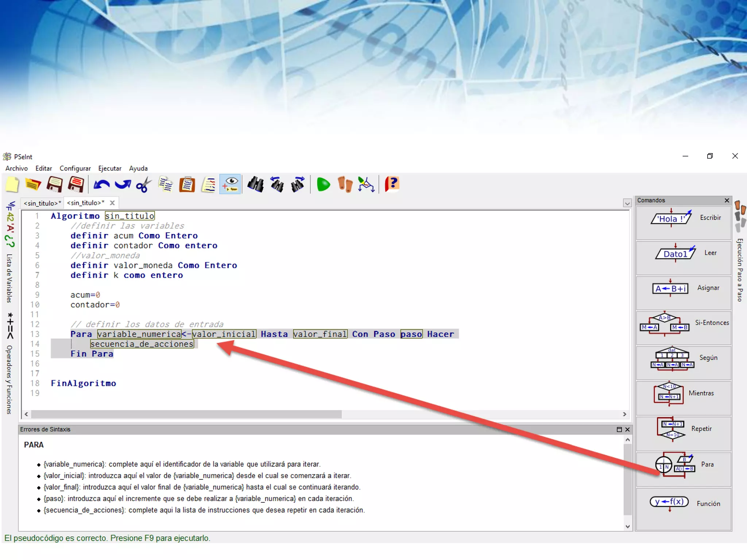
Task: Maximize the Errores de Sintaxis panel
Action: 619,429
